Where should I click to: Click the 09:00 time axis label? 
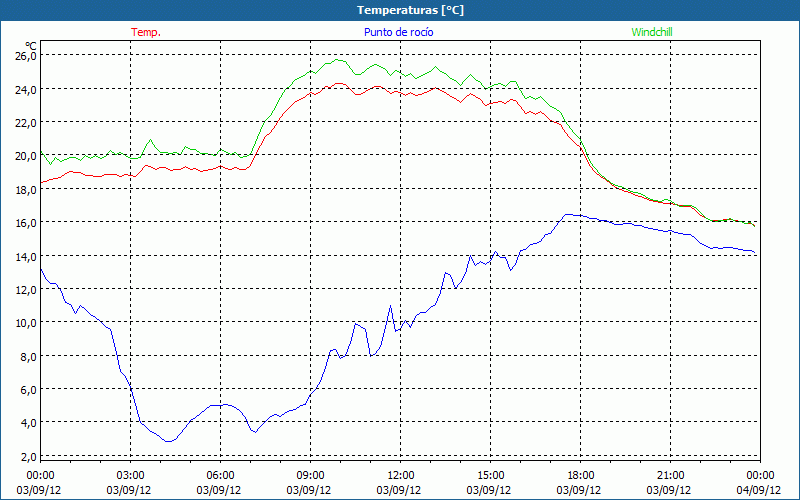coord(310,476)
